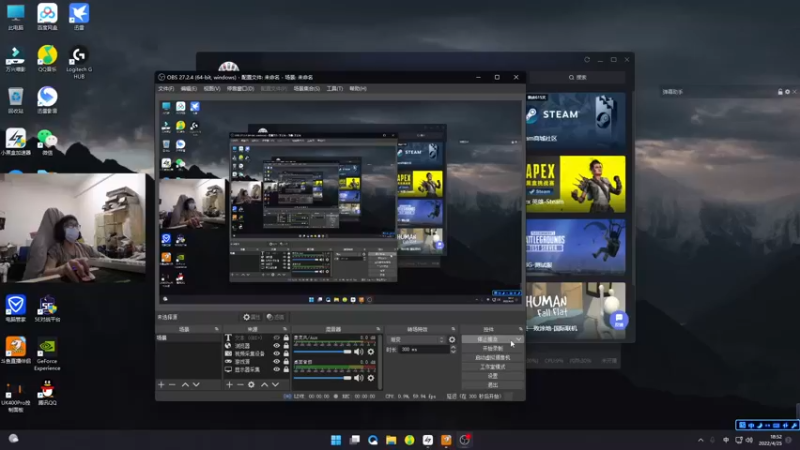Viewport: 800px width, 450px height.
Task: Adjust the mic/Aux volume slider
Action: tap(323, 352)
